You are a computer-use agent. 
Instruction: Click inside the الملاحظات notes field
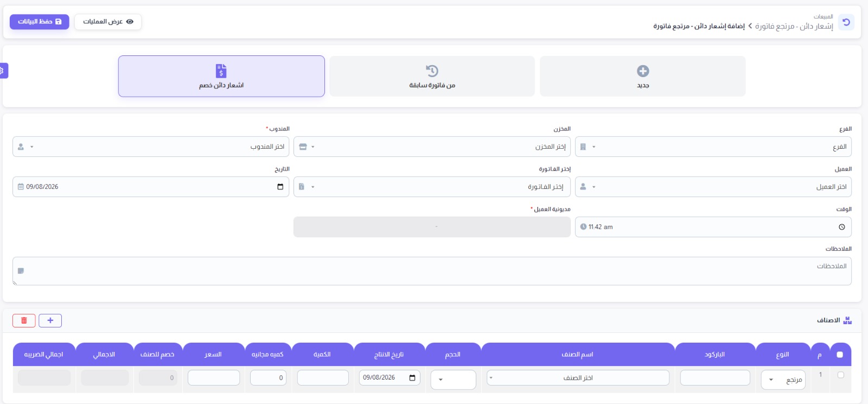[432, 271]
